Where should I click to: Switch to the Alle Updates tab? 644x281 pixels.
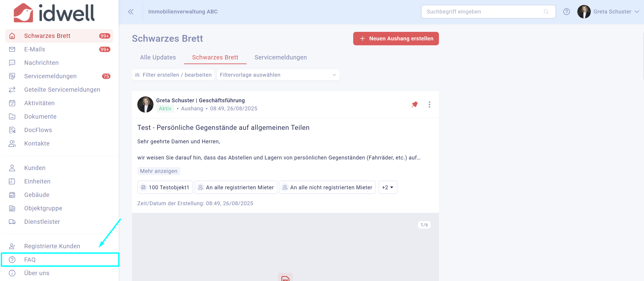[x=158, y=57]
